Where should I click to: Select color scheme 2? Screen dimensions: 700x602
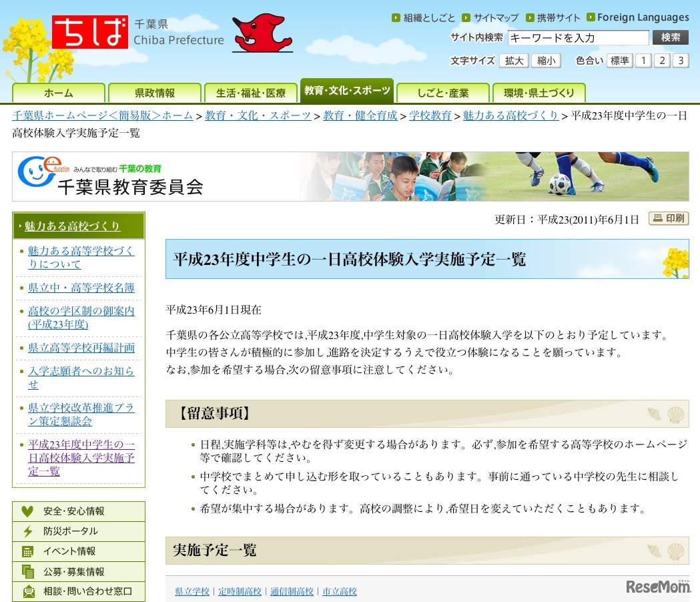(662, 61)
